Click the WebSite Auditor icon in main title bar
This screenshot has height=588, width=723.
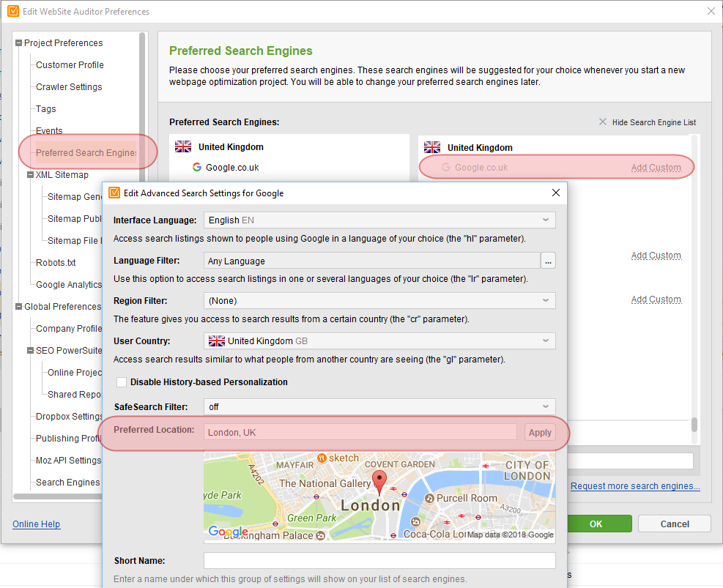click(13, 11)
